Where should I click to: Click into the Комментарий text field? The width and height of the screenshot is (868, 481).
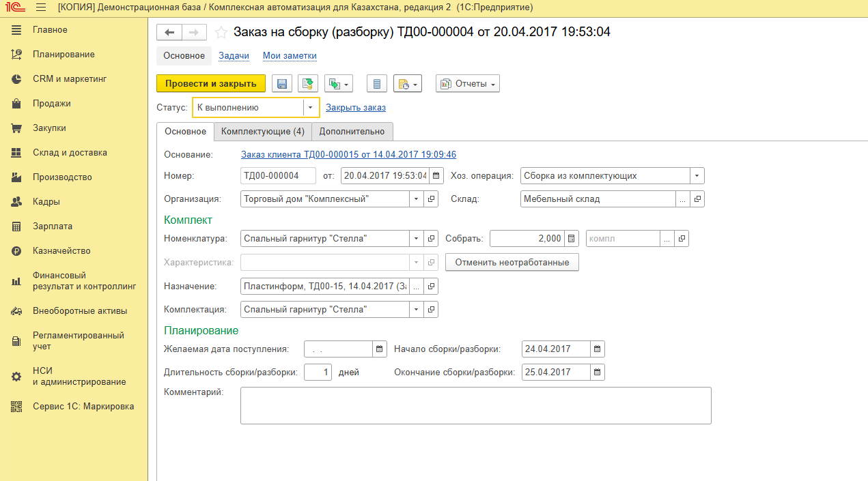(x=475, y=406)
